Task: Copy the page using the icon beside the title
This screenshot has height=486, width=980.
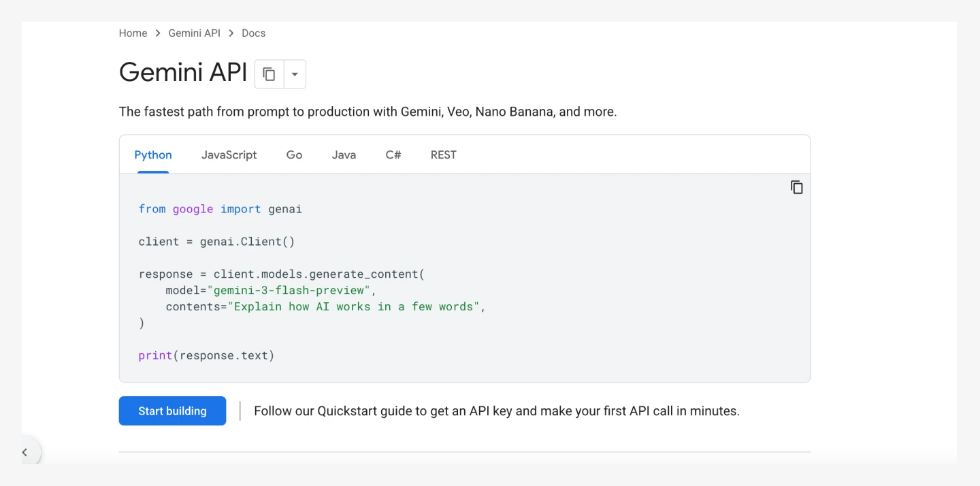Action: 269,74
